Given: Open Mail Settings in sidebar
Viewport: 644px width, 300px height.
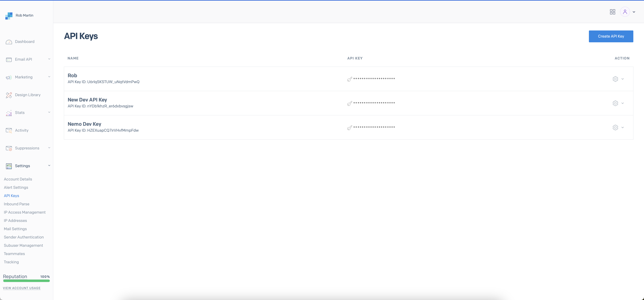Looking at the screenshot, I should [15, 229].
